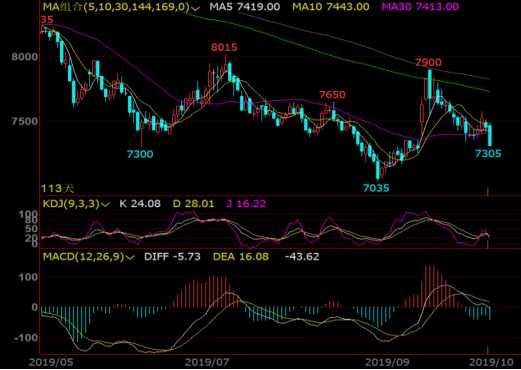Screen dimensions: 521x370
Task: Click the MA组合(5,10,30,144,169,0) label
Action: click(116, 7)
